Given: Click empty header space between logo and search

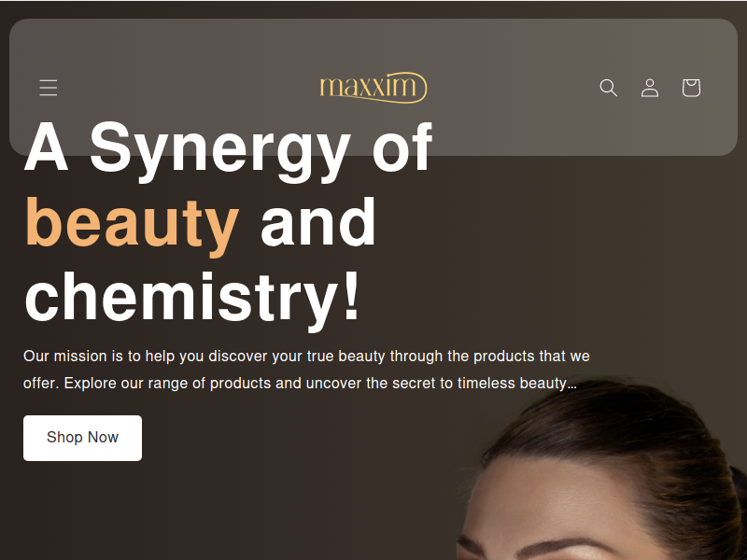Looking at the screenshot, I should (x=512, y=88).
